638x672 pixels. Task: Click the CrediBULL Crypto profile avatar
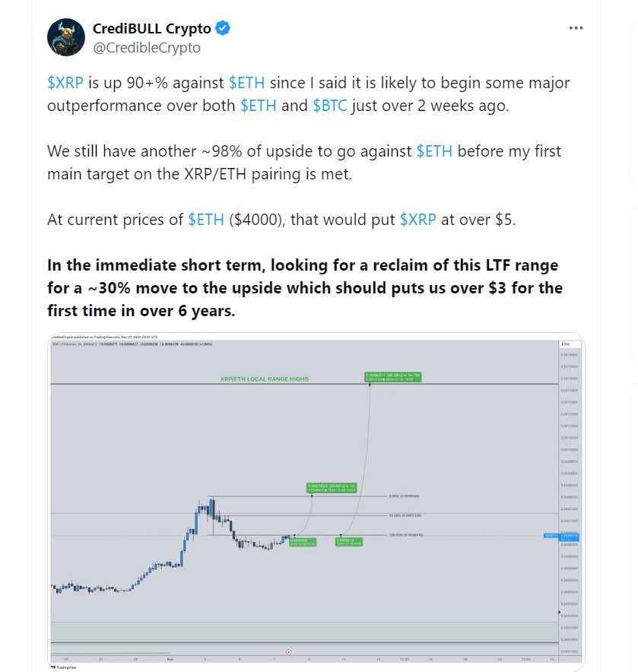(x=65, y=38)
